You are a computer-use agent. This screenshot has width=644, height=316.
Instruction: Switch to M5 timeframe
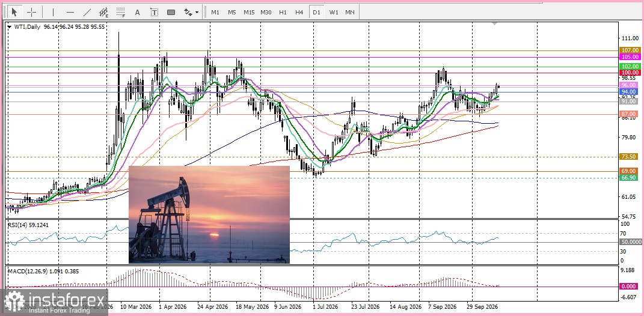[x=232, y=12]
